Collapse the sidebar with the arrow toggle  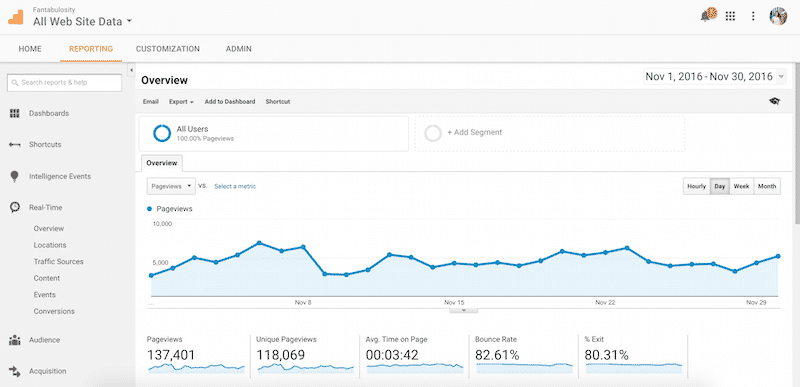pyautogui.click(x=131, y=69)
